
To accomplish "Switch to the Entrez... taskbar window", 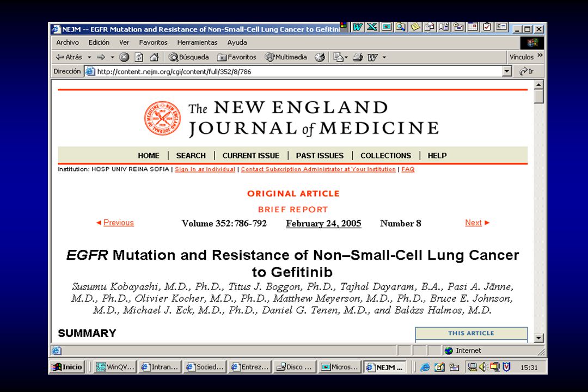I will coord(250,367).
